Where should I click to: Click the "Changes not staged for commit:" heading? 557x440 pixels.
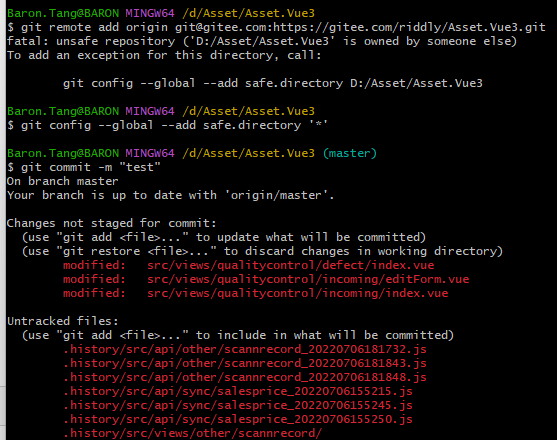click(x=112, y=223)
